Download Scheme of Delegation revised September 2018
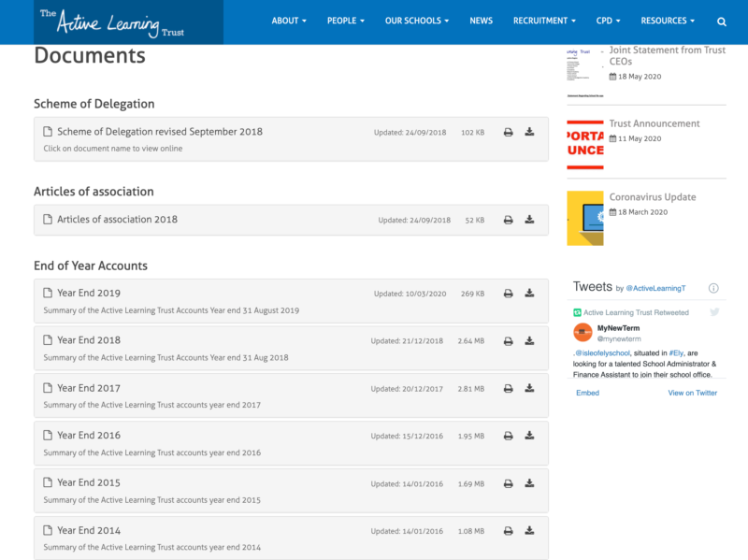748x560 pixels. [x=529, y=132]
